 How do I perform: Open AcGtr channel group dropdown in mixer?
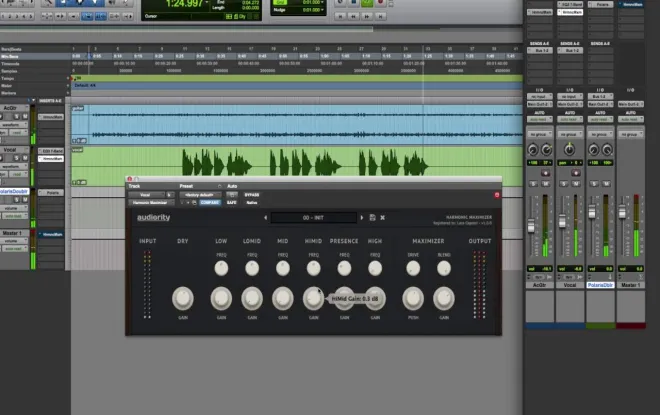point(540,134)
